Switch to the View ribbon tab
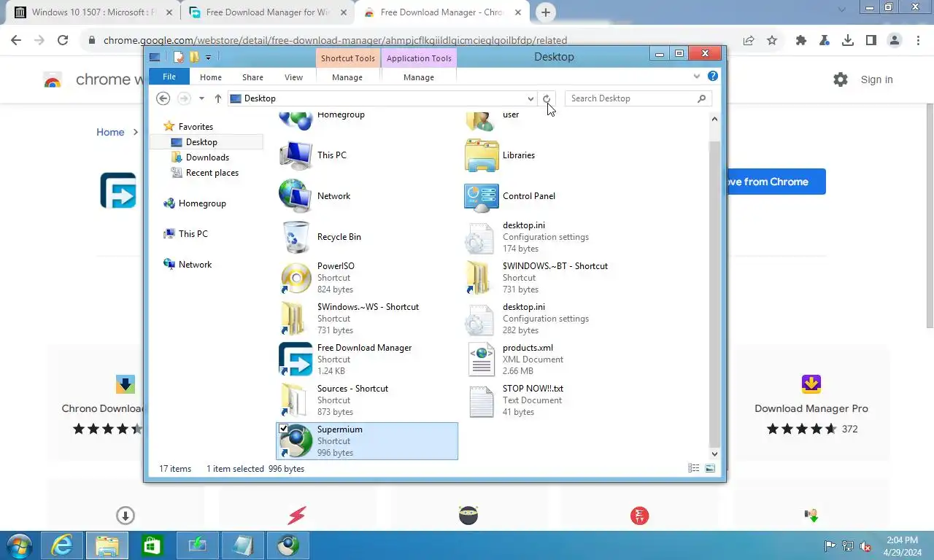Viewport: 934px width, 560px height. (293, 77)
